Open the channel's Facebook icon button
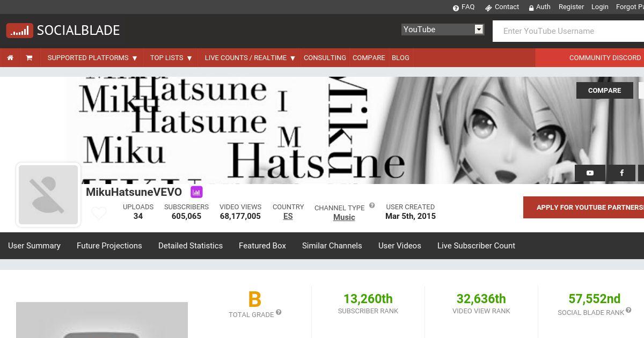The image size is (644, 338). coord(621,173)
